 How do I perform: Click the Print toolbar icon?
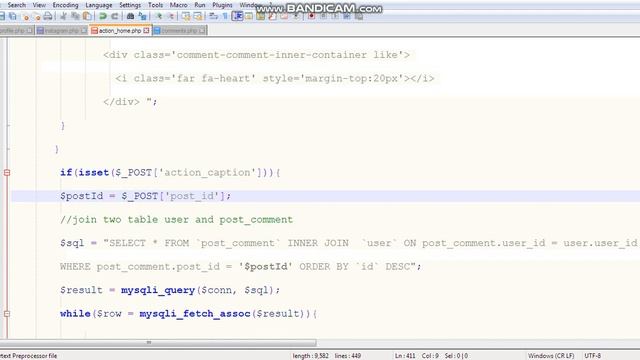pyautogui.click(x=48, y=16)
